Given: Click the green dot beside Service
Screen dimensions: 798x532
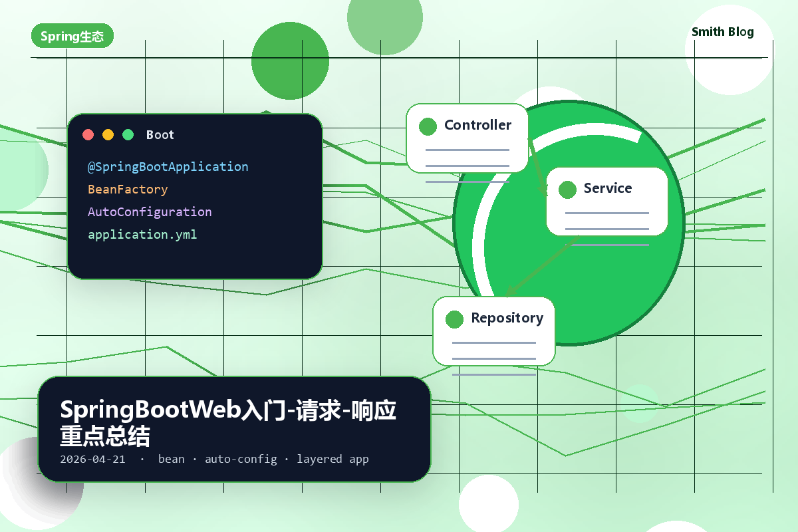Looking at the screenshot, I should (x=567, y=190).
